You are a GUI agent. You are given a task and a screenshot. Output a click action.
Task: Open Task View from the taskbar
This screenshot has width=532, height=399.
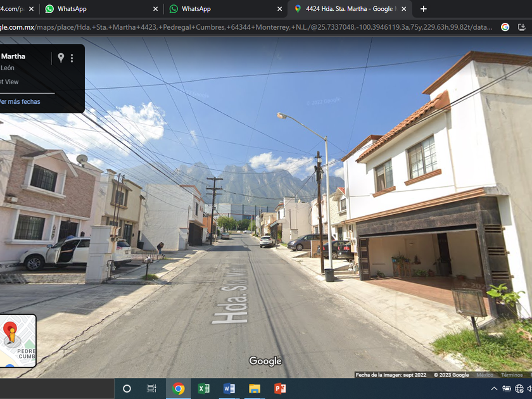pyautogui.click(x=151, y=388)
